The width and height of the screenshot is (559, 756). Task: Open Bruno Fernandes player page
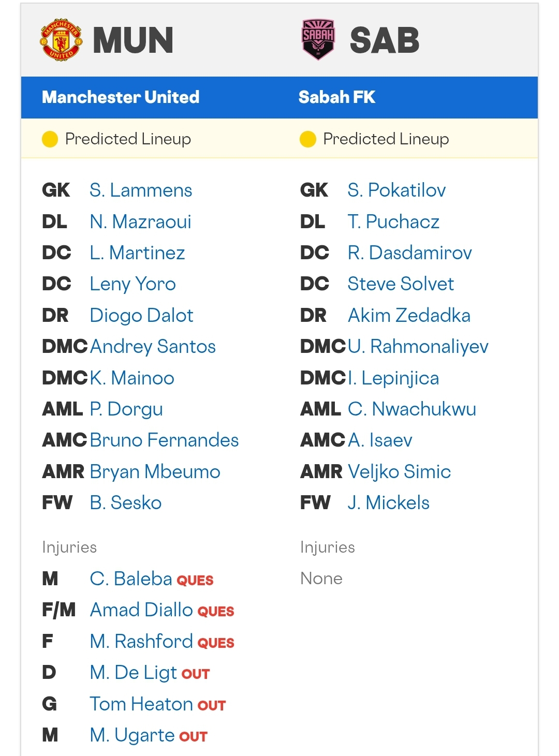164,440
